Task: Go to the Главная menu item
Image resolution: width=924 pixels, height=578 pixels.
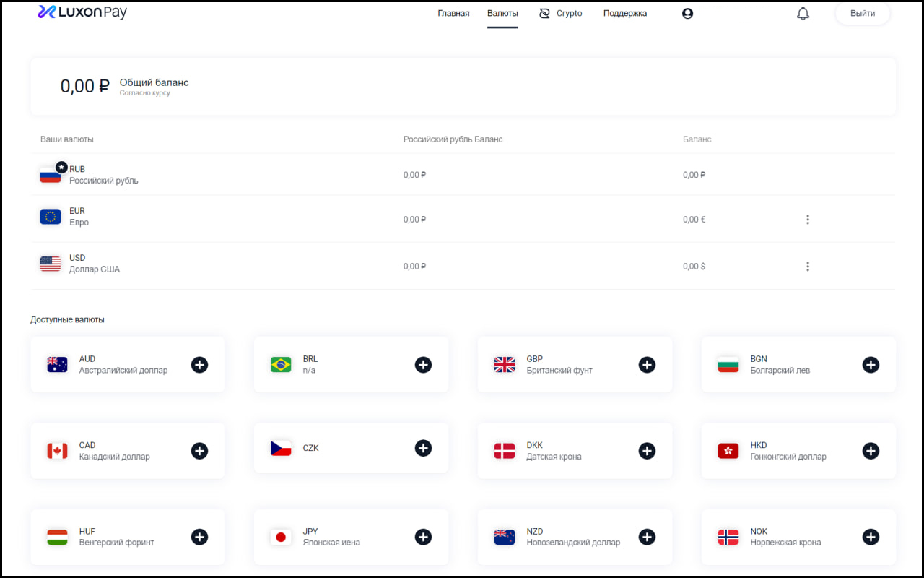Action: tap(453, 14)
